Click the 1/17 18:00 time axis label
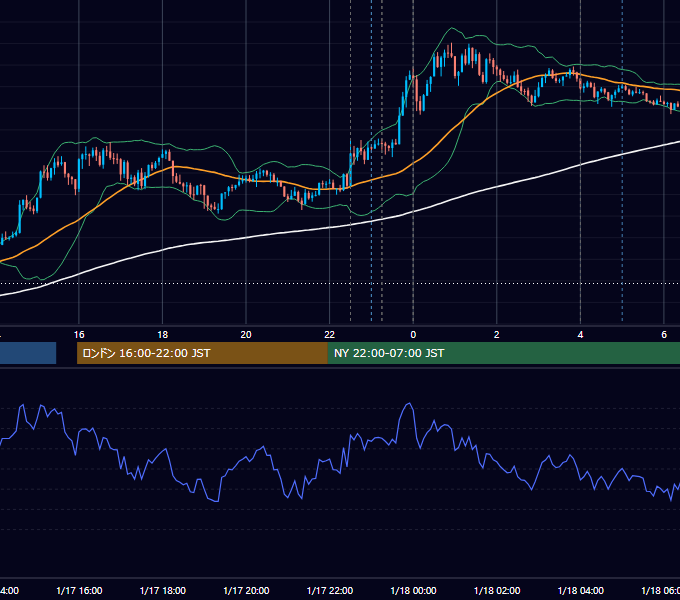680x600 pixels. click(163, 590)
